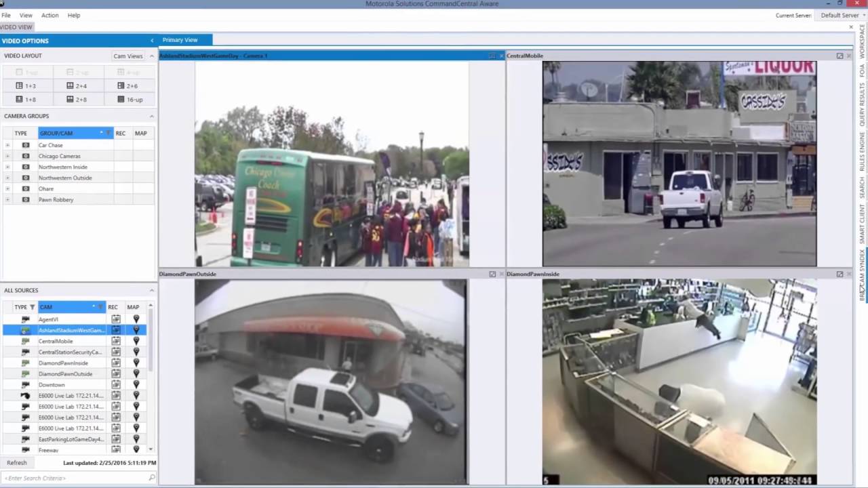Select the 1+3 video layout
Image resolution: width=868 pixels, height=488 pixels.
[26, 86]
